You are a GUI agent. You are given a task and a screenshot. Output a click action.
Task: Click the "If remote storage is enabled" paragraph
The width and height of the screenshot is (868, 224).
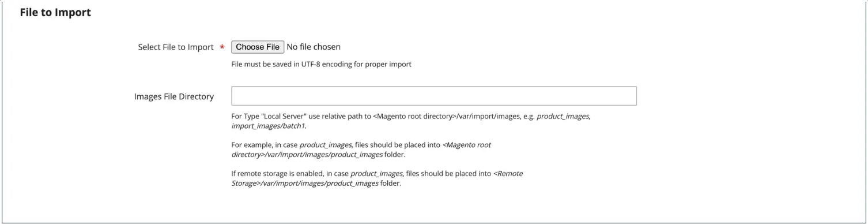pos(377,178)
